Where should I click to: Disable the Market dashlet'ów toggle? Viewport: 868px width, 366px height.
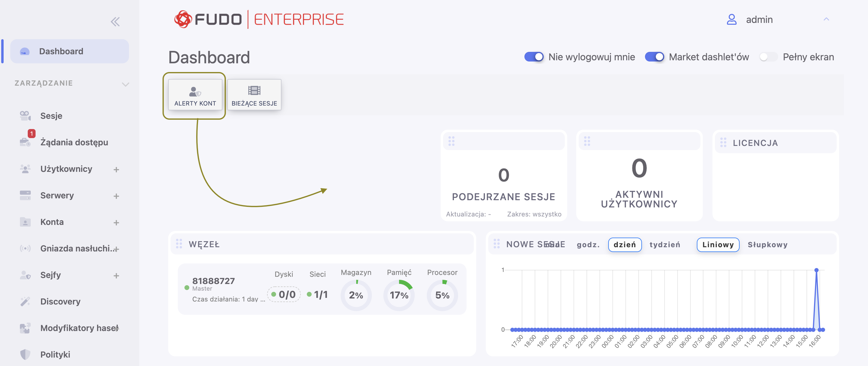point(654,57)
